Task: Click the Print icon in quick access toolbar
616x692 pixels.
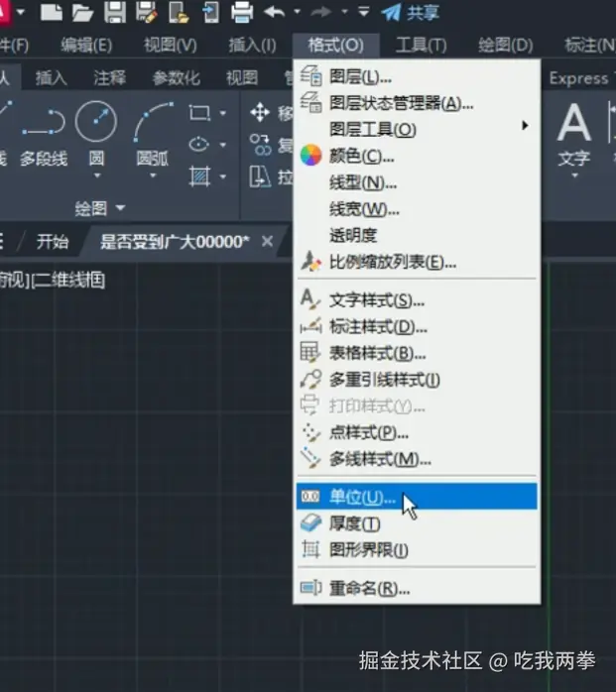Action: click(x=242, y=12)
